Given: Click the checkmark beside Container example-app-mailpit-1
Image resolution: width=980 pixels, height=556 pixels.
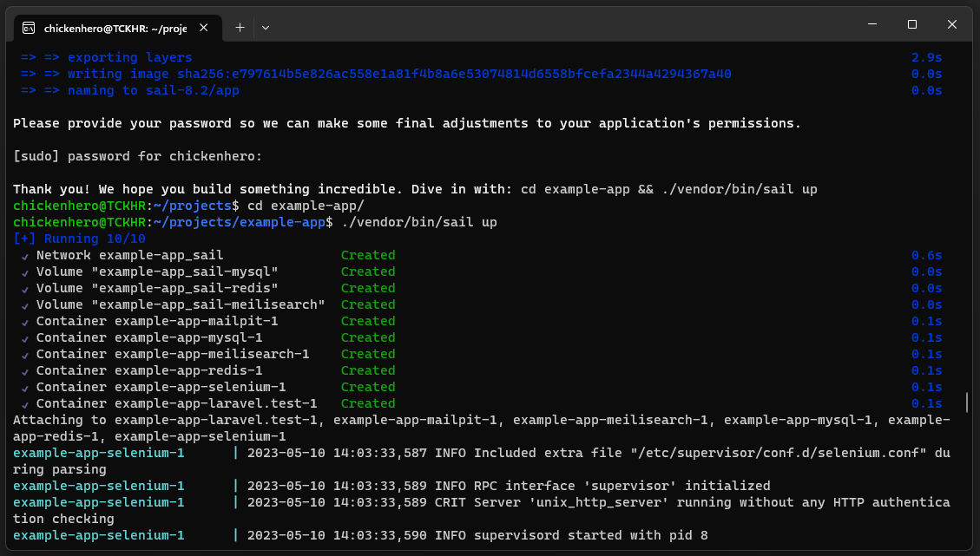Looking at the screenshot, I should pos(24,321).
